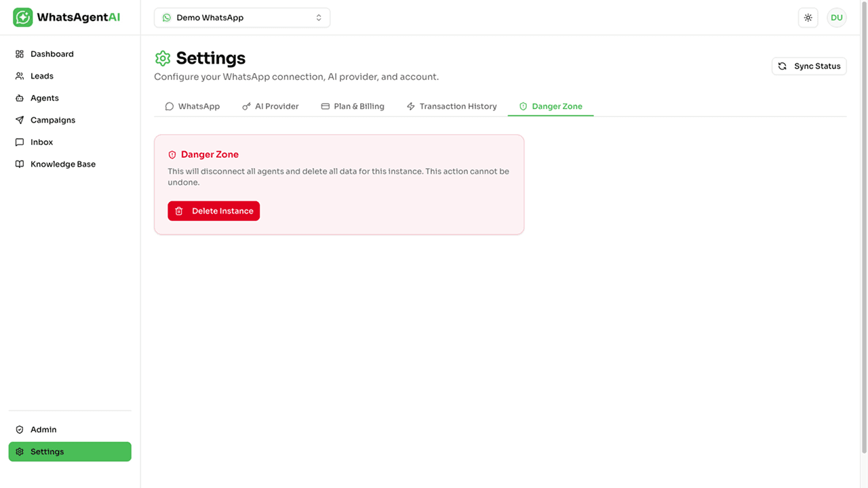Open the Demo WhatsApp instance selector
Image resolution: width=868 pixels, height=488 pixels.
point(242,18)
